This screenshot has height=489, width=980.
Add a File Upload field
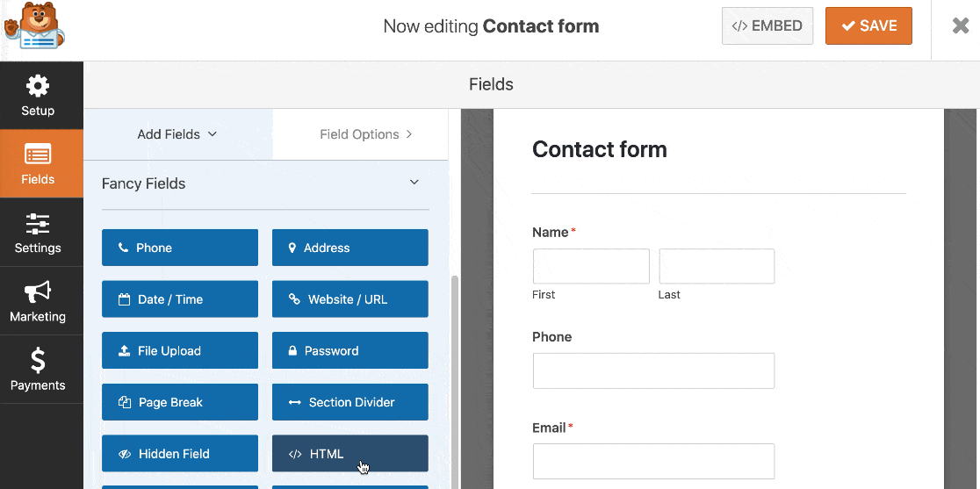pyautogui.click(x=180, y=350)
